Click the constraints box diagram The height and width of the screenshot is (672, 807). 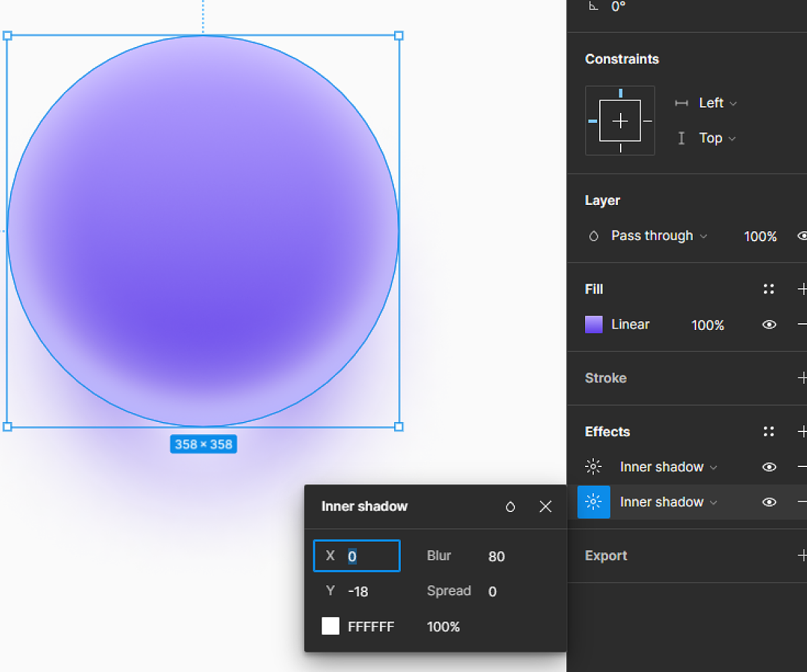click(620, 121)
